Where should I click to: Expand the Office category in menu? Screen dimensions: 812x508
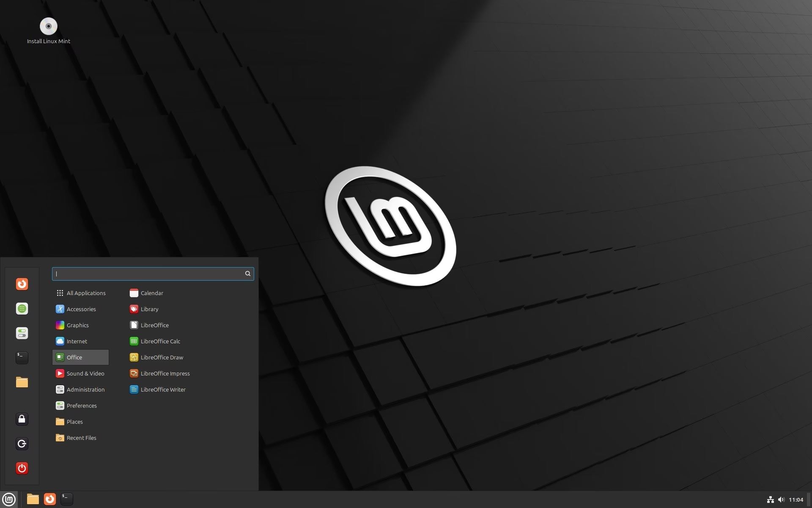pyautogui.click(x=80, y=356)
